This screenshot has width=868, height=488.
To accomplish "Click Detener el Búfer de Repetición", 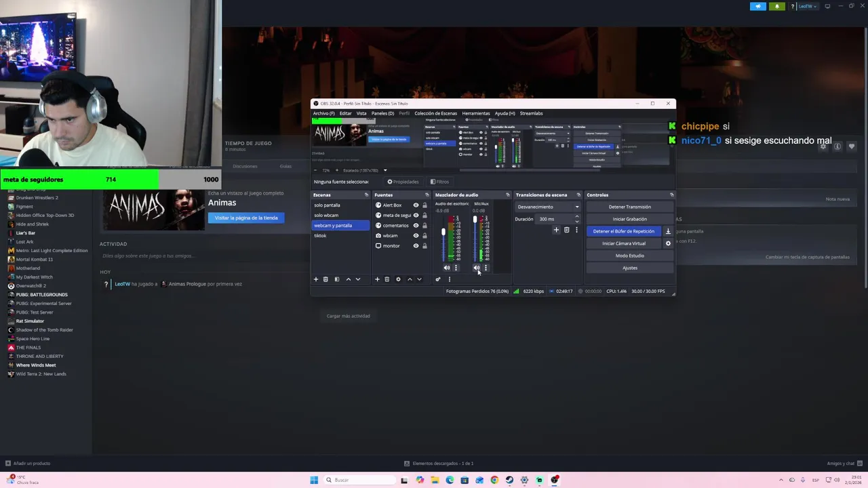I will point(623,231).
